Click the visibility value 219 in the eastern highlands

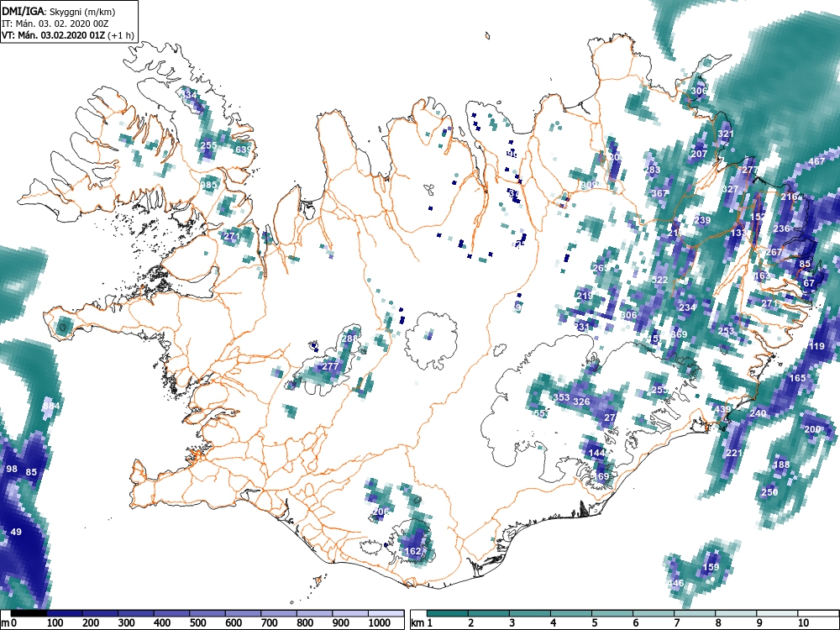click(585, 295)
